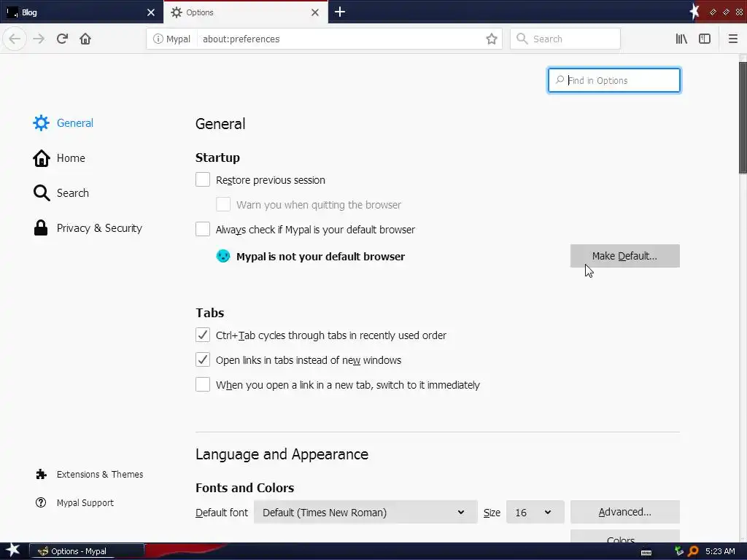
Task: Open the General preferences category
Action: click(75, 122)
